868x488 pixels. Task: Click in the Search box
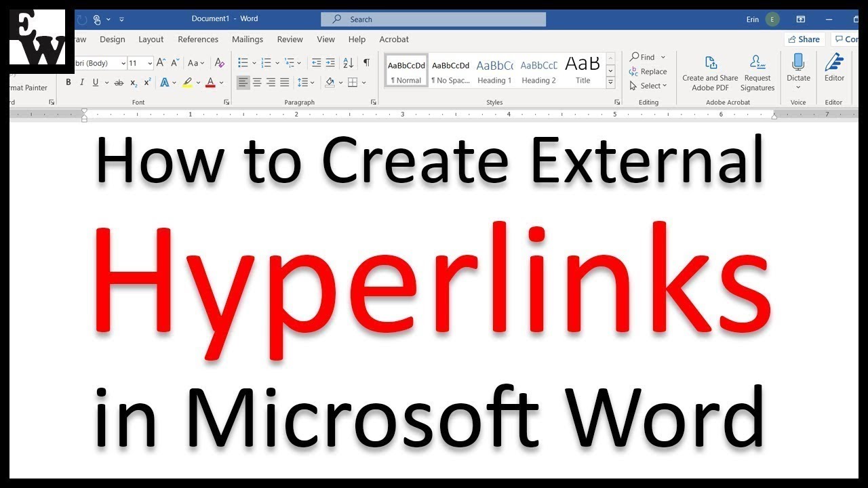click(433, 20)
